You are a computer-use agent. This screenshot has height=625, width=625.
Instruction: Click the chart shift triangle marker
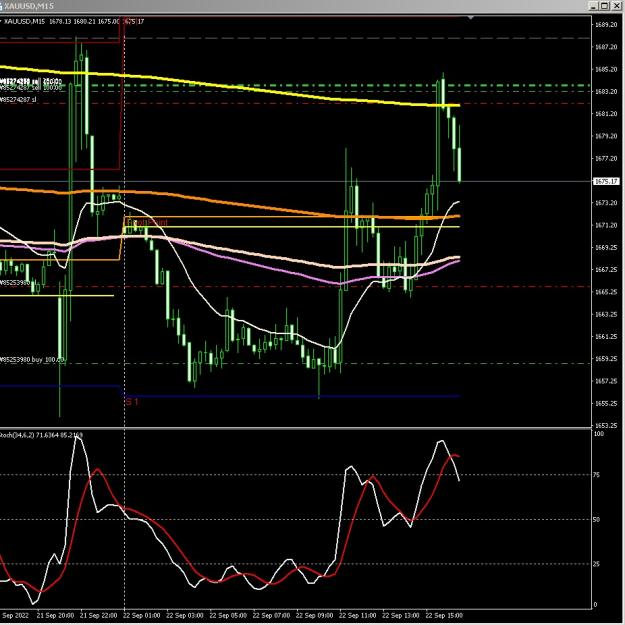point(471,18)
